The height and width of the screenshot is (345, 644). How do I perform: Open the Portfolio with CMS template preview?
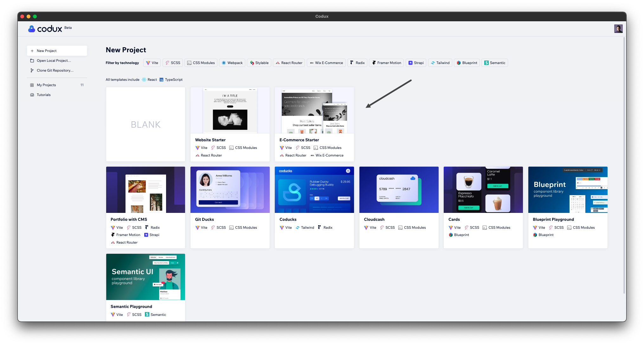point(145,190)
